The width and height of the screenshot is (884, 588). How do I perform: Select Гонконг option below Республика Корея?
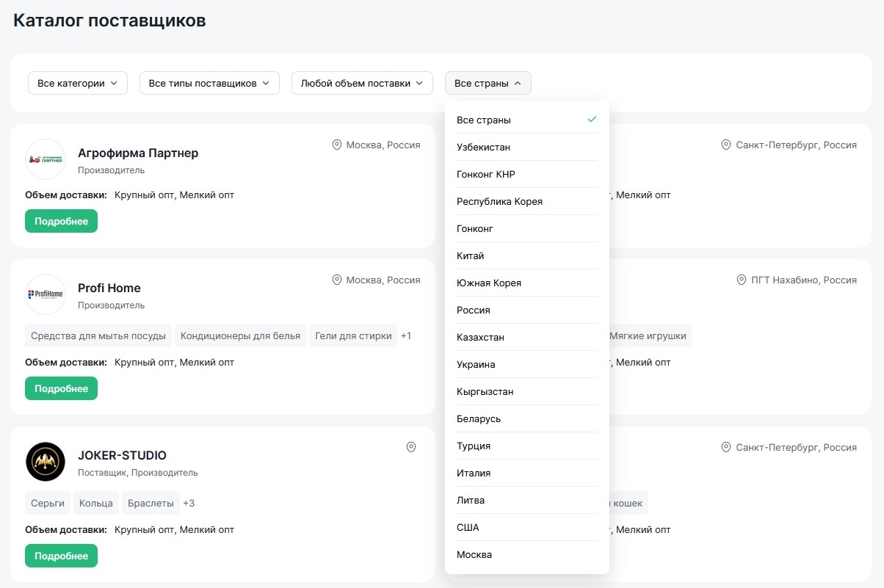tap(526, 228)
